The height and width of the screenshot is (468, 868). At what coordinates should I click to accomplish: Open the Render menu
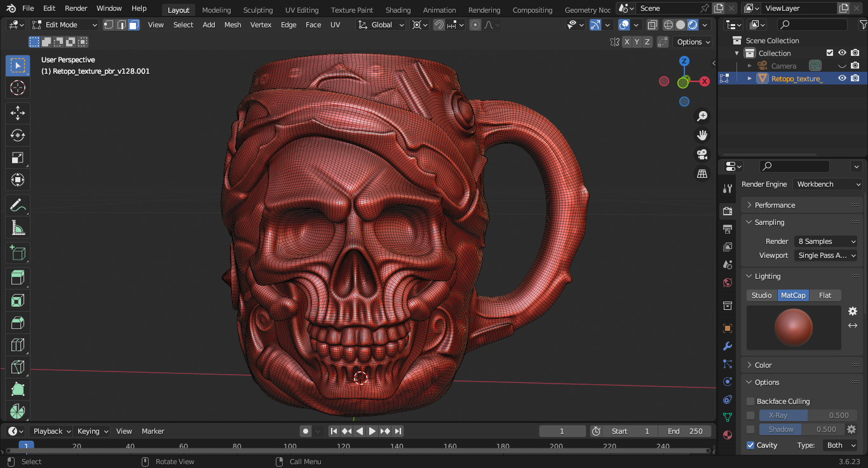pyautogui.click(x=76, y=8)
